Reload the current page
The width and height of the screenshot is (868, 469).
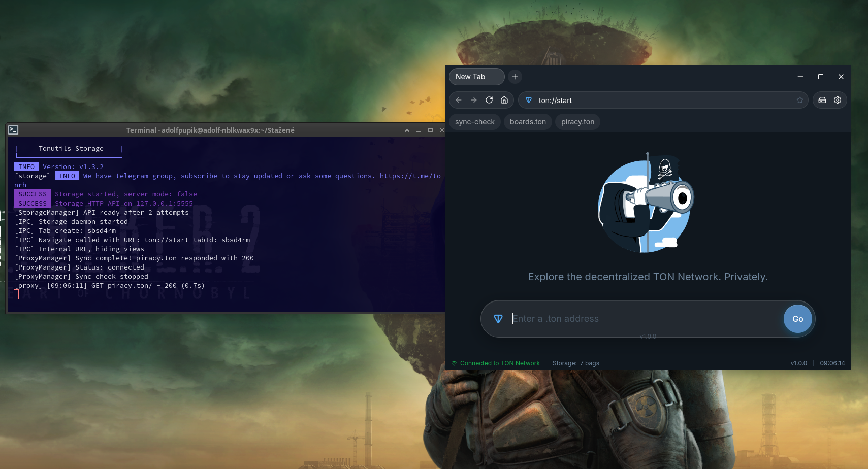(489, 100)
